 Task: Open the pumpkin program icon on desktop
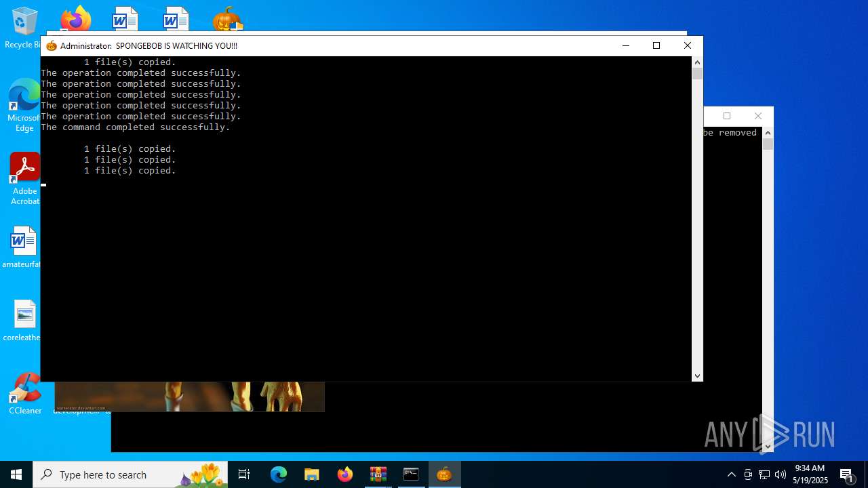tap(227, 18)
